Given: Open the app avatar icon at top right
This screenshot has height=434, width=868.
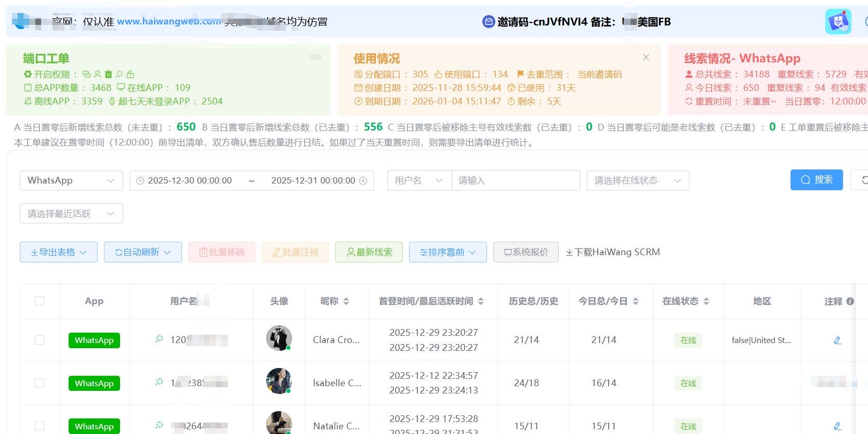Looking at the screenshot, I should (838, 22).
